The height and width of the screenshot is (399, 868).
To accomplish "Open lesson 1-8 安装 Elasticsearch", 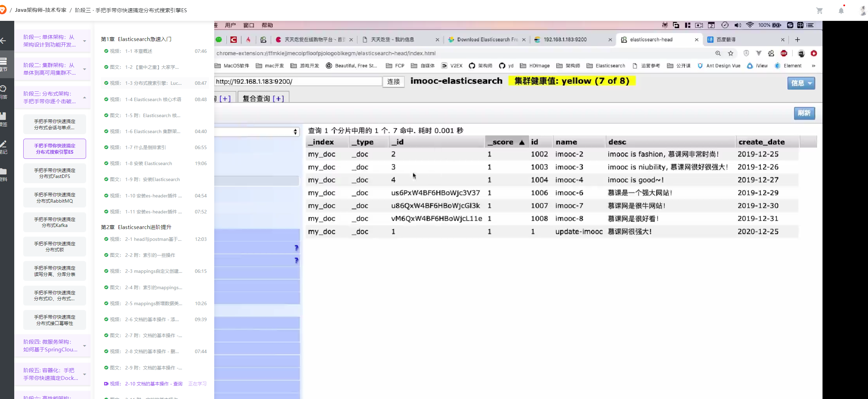I will [x=155, y=164].
